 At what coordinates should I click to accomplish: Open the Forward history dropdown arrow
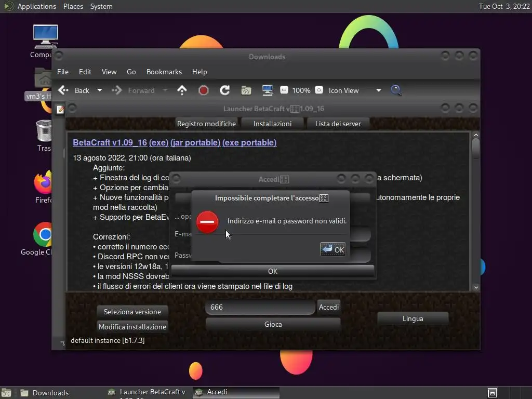point(165,90)
